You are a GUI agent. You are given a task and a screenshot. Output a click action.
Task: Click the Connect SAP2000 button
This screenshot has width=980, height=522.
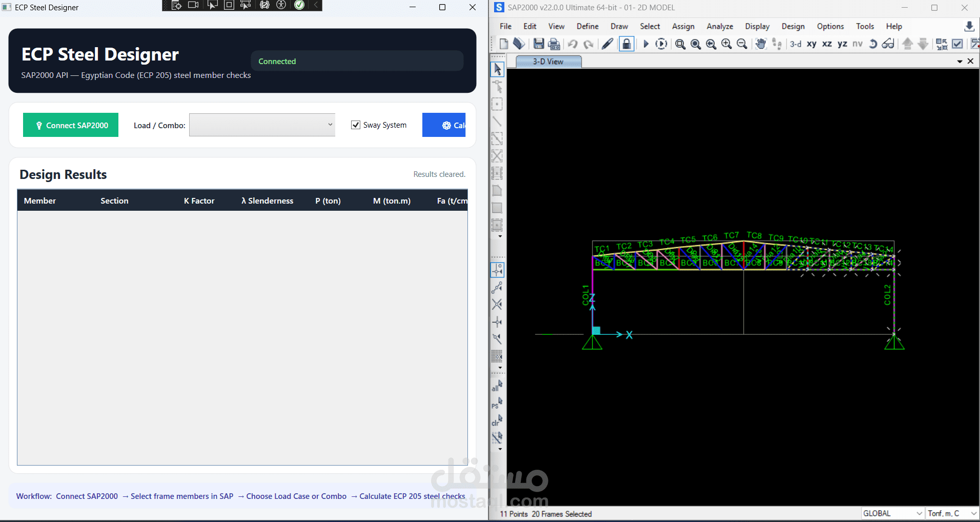pyautogui.click(x=71, y=125)
